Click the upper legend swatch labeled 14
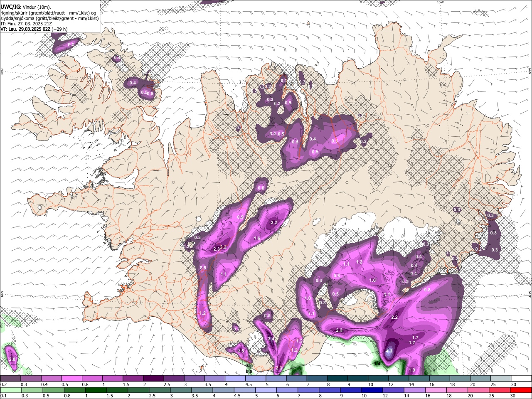The width and height of the screenshot is (532, 399). point(419,379)
